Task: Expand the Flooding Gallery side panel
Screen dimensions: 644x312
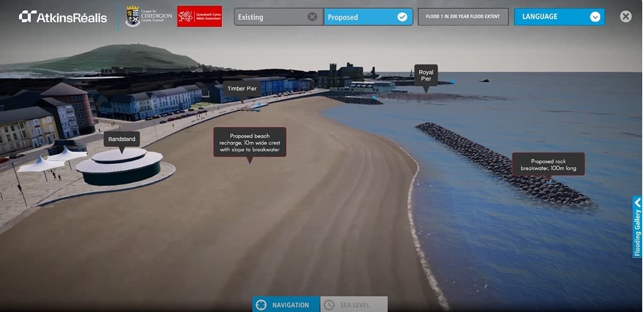Action: tap(637, 227)
